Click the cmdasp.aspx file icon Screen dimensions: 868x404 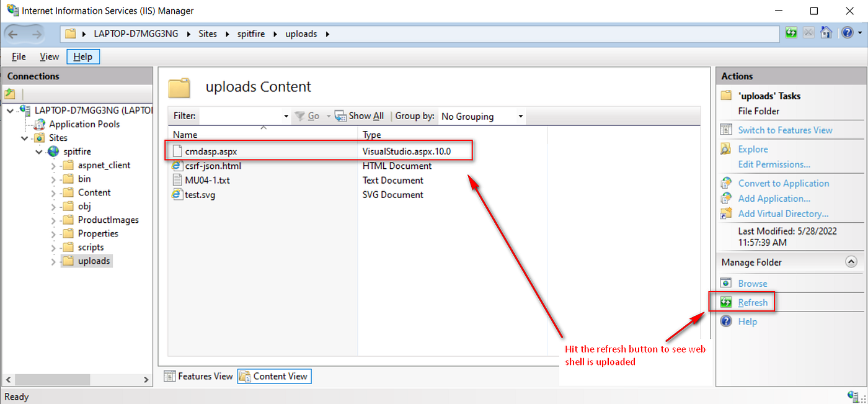177,151
